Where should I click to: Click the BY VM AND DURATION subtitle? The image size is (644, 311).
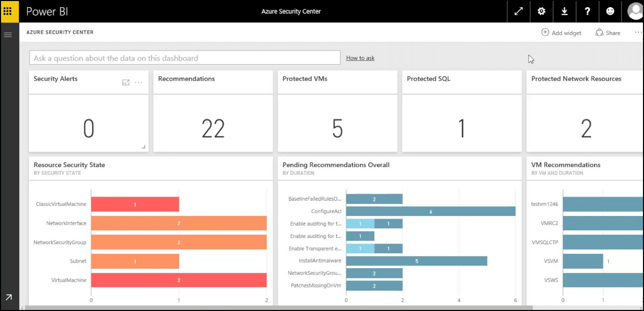pyautogui.click(x=558, y=173)
